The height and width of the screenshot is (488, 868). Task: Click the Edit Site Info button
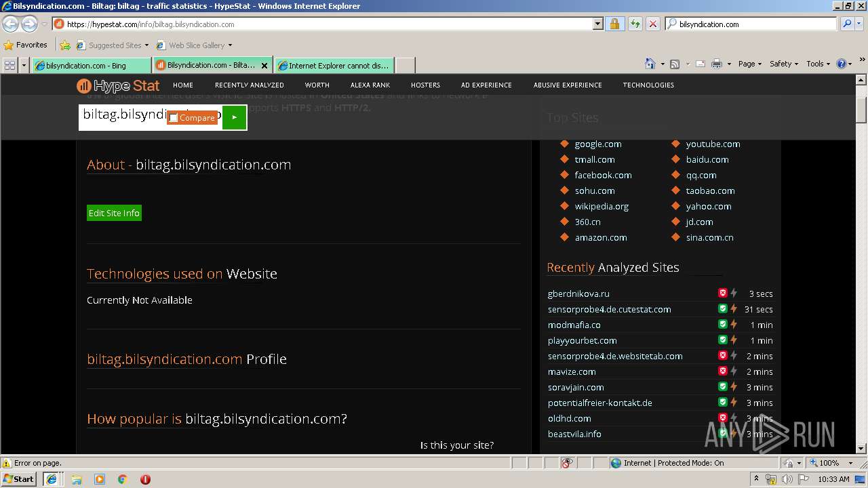114,213
